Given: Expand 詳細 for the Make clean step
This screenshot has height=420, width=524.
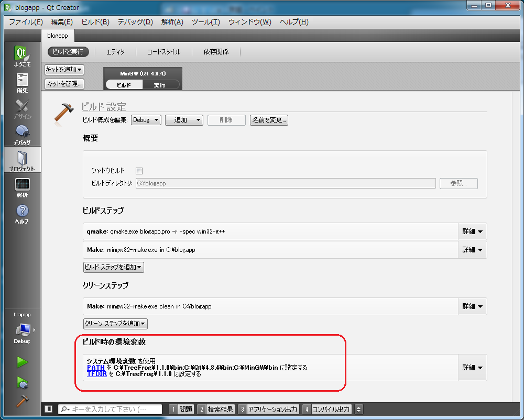Looking at the screenshot, I should point(472,306).
